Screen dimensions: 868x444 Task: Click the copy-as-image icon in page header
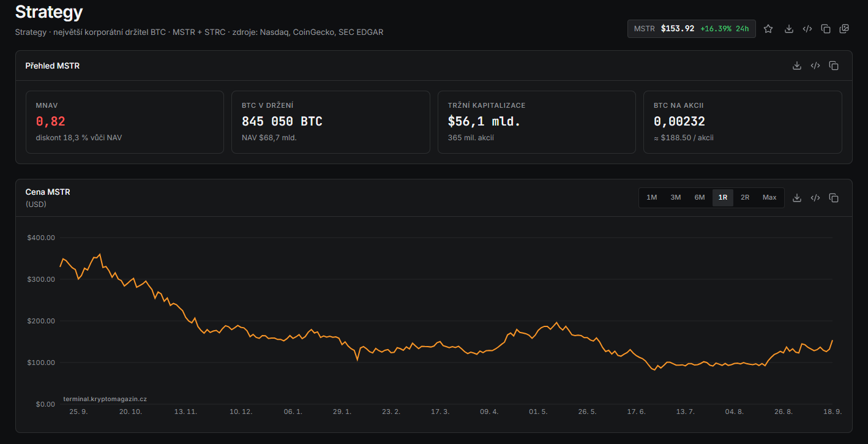[x=844, y=29]
